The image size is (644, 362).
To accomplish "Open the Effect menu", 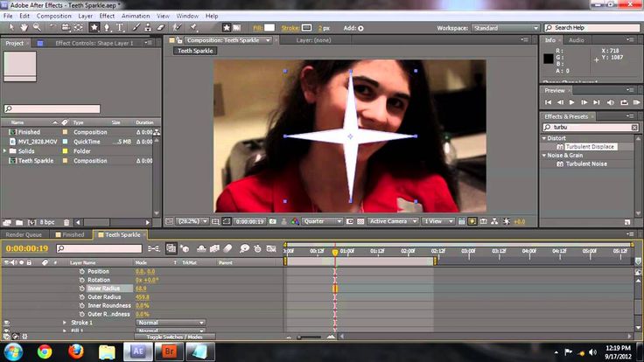I will (107, 16).
